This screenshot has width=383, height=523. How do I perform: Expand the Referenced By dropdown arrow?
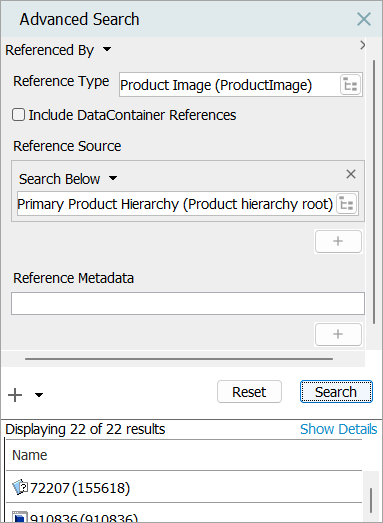click(x=107, y=50)
